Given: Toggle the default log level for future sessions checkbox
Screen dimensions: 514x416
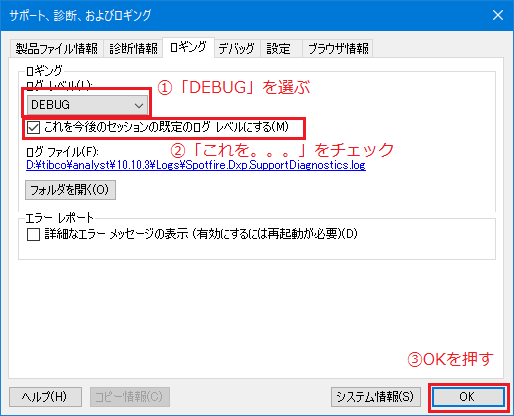Looking at the screenshot, I should (33, 127).
